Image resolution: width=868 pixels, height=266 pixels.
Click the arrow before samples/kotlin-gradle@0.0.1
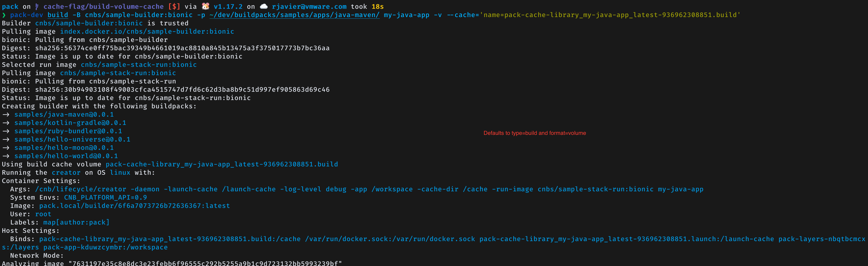[x=6, y=123]
